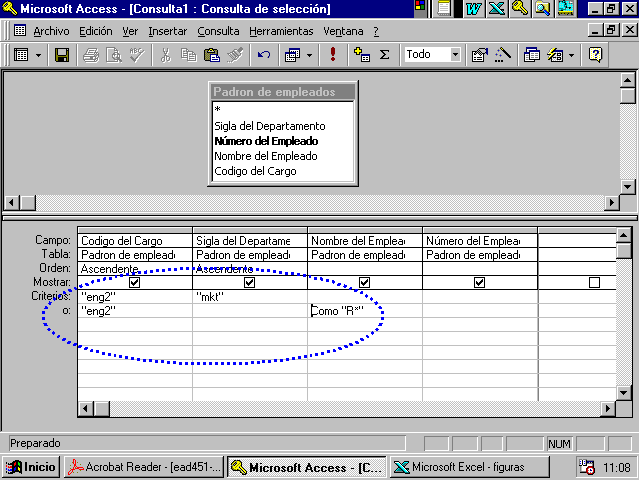Expand the New Object dropdown arrow
This screenshot has width=639, height=480.
click(x=571, y=55)
